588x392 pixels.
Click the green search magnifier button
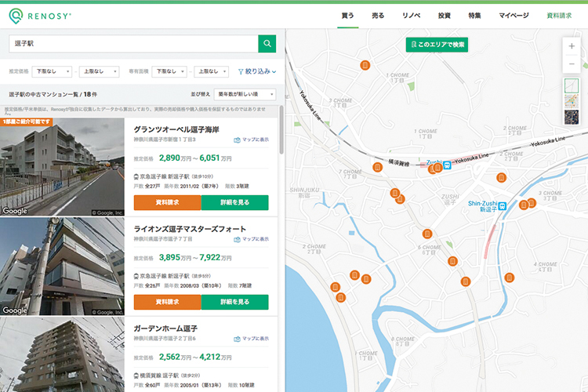(267, 44)
